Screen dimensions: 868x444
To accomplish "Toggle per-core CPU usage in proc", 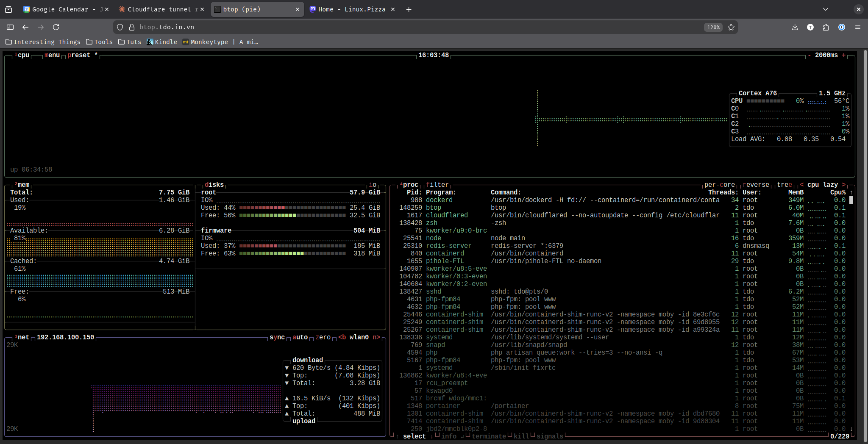I will tap(719, 185).
